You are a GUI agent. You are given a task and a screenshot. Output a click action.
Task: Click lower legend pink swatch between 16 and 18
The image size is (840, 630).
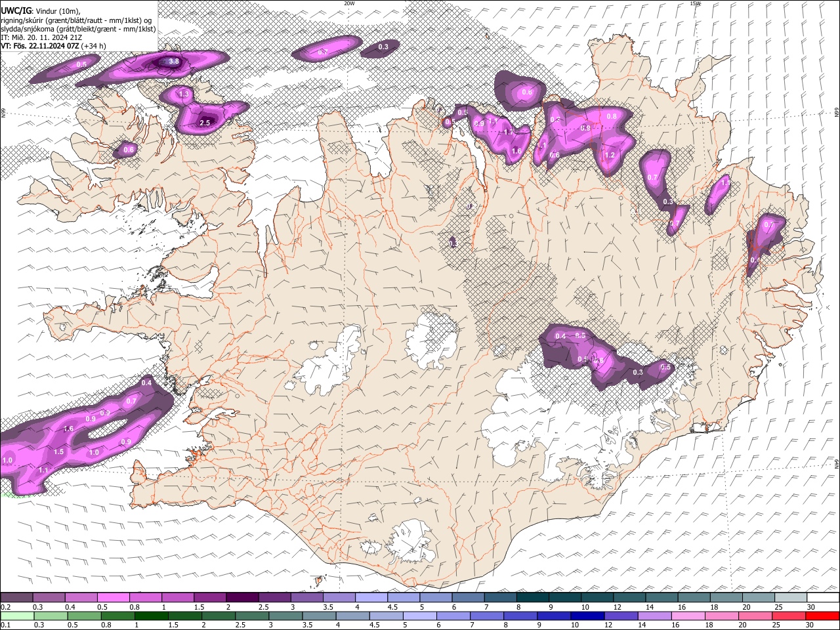688,616
